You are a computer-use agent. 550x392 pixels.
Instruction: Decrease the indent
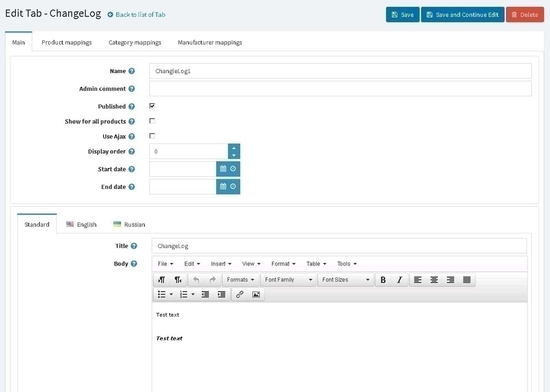point(205,294)
